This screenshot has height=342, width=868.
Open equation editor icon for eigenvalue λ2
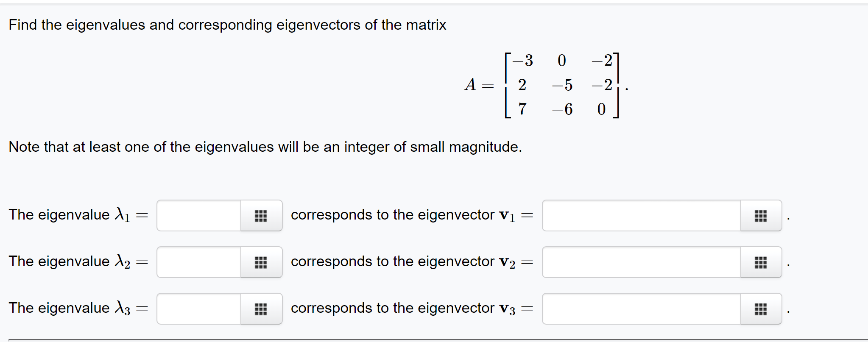point(261,262)
